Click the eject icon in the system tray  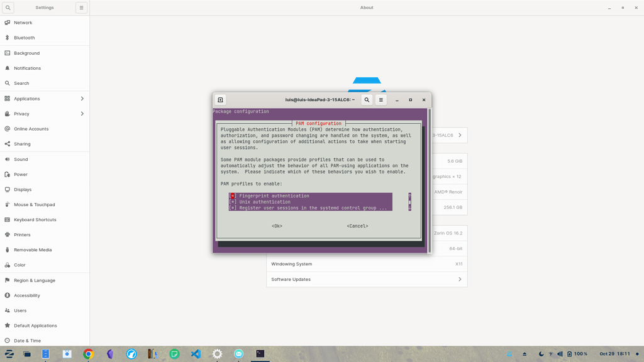click(524, 354)
